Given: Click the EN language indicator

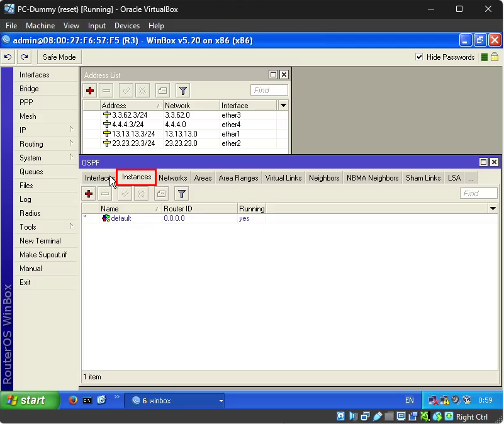Looking at the screenshot, I should coord(410,400).
